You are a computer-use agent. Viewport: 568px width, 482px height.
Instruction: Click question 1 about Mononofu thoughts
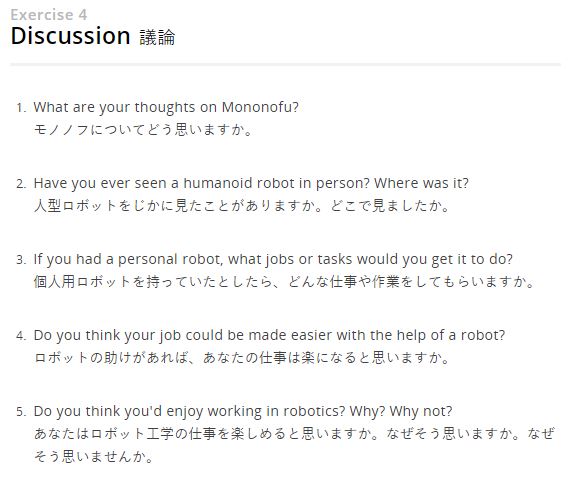(166, 107)
